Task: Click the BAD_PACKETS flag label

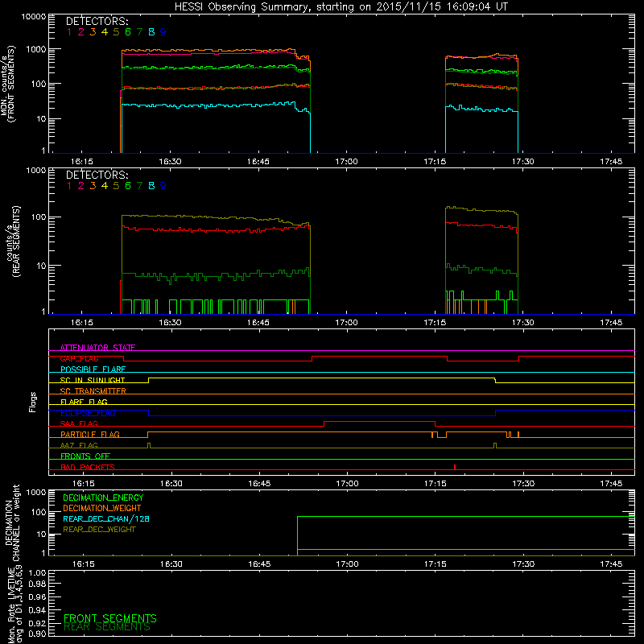Action: [88, 468]
